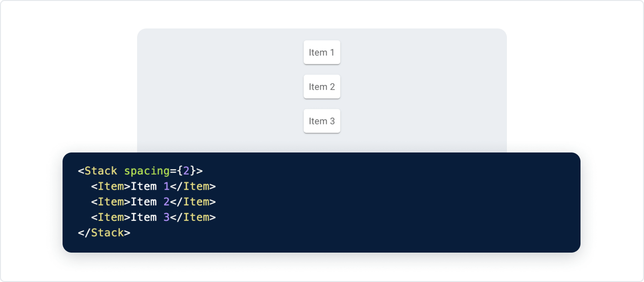Screen dimensions: 644x282
Task: Click the text label inside Item 1
Action: tap(322, 52)
